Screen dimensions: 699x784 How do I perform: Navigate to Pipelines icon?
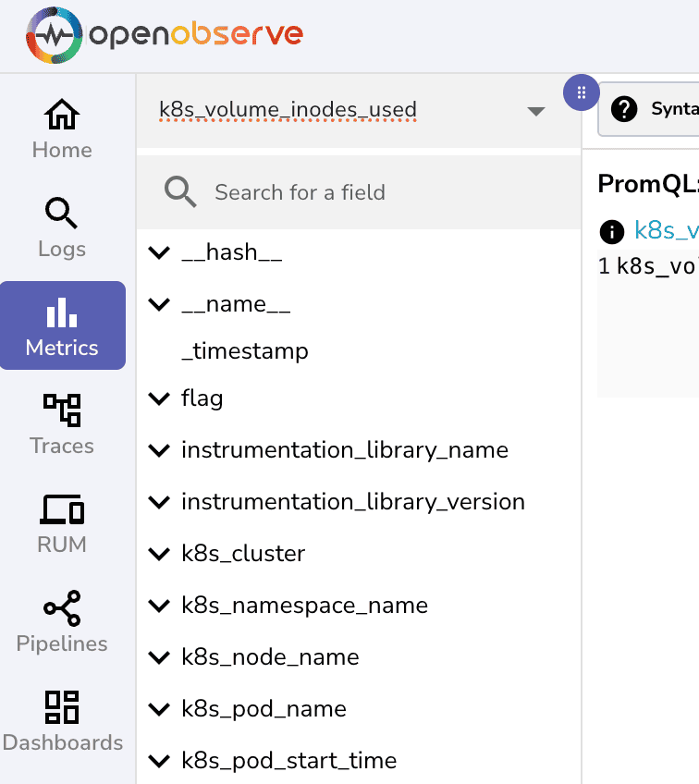62,609
